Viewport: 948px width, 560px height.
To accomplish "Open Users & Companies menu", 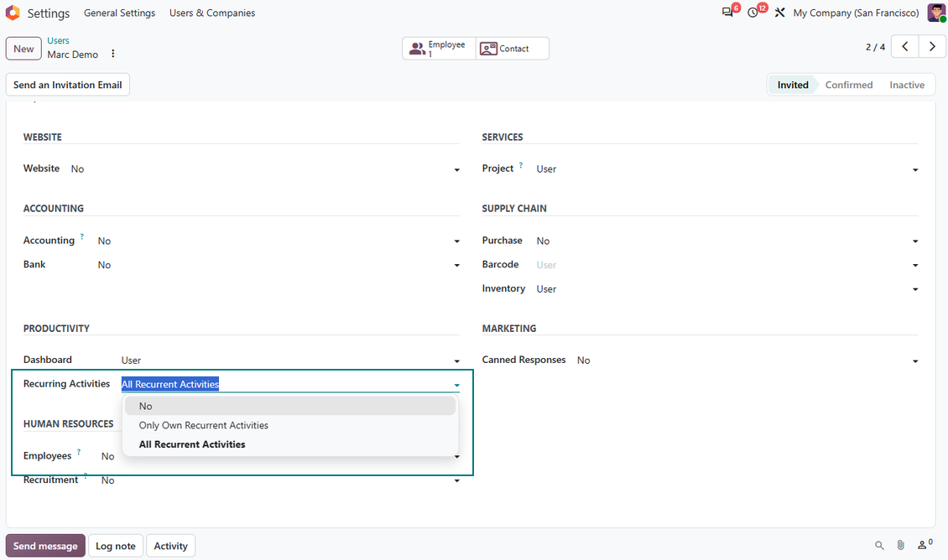I will (212, 13).
